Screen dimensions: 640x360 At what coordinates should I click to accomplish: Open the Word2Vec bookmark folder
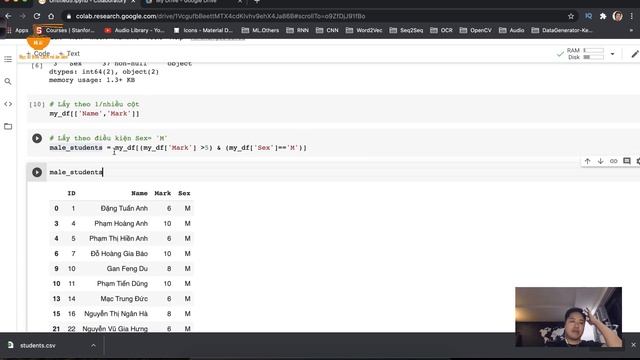364,30
